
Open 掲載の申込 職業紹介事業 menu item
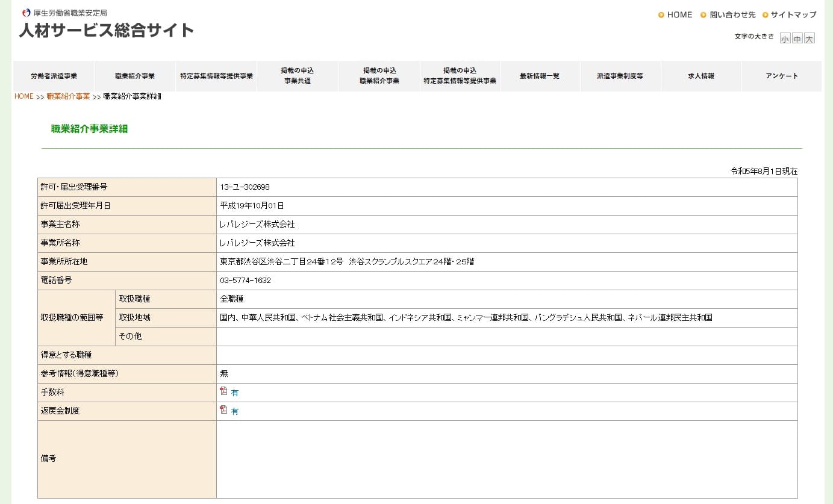coord(379,76)
